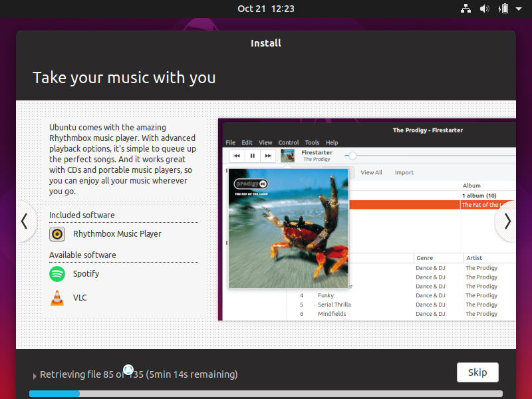
Task: Select track 5 Serial Thrilla
Action: point(402,305)
